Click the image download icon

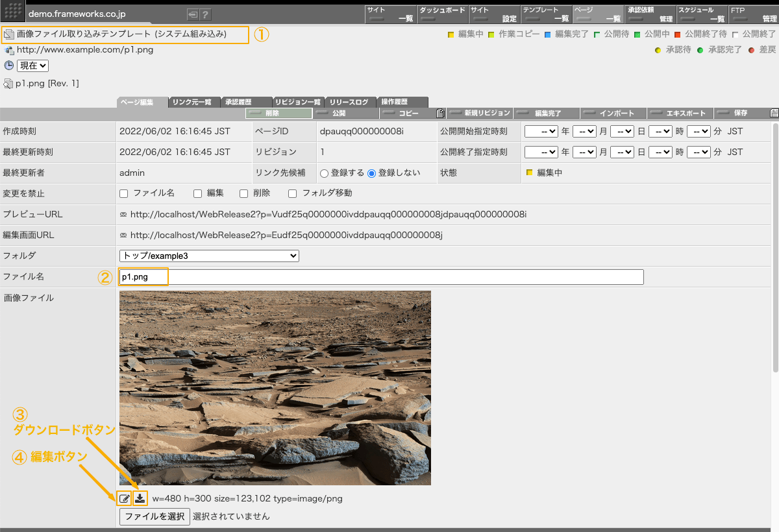(140, 498)
